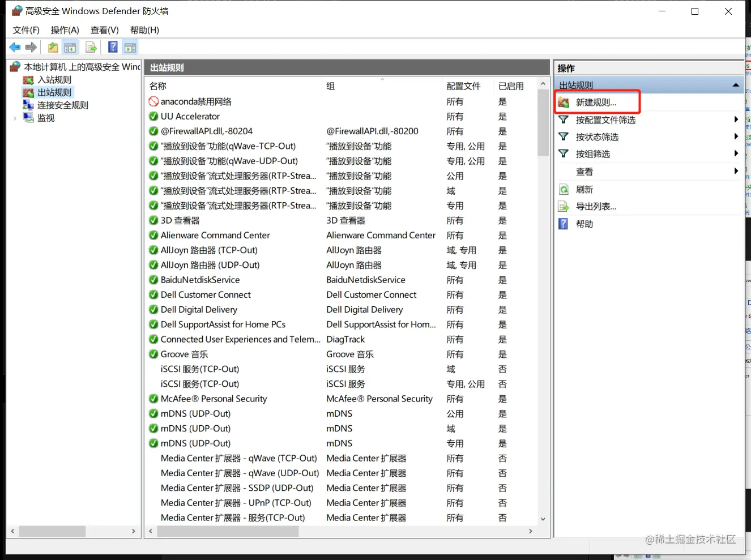Click the Show/Hide console tree toolbar icon

point(70,48)
